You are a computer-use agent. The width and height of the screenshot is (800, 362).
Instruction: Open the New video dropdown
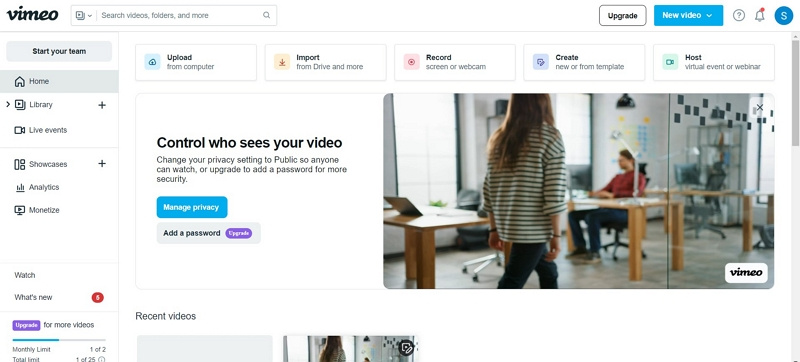pos(688,15)
